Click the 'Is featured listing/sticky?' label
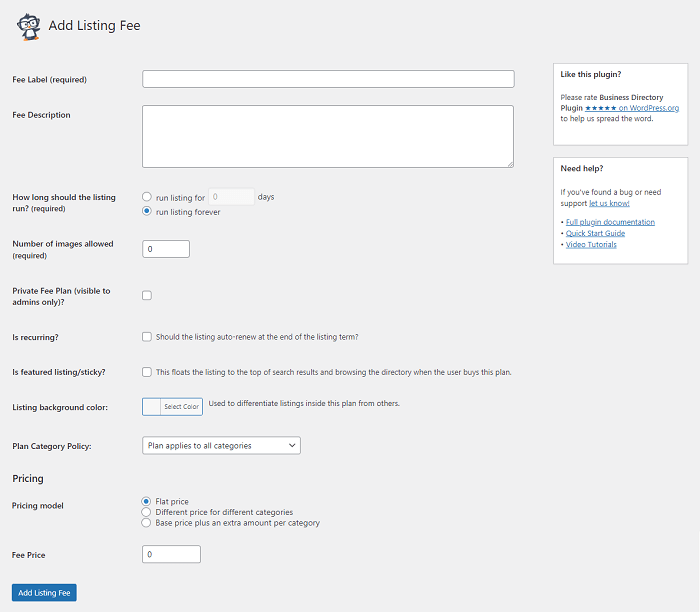 click(x=59, y=372)
